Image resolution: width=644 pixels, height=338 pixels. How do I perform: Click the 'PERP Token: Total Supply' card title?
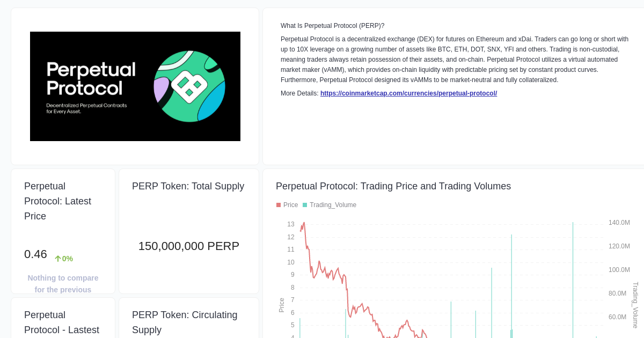(x=188, y=186)
